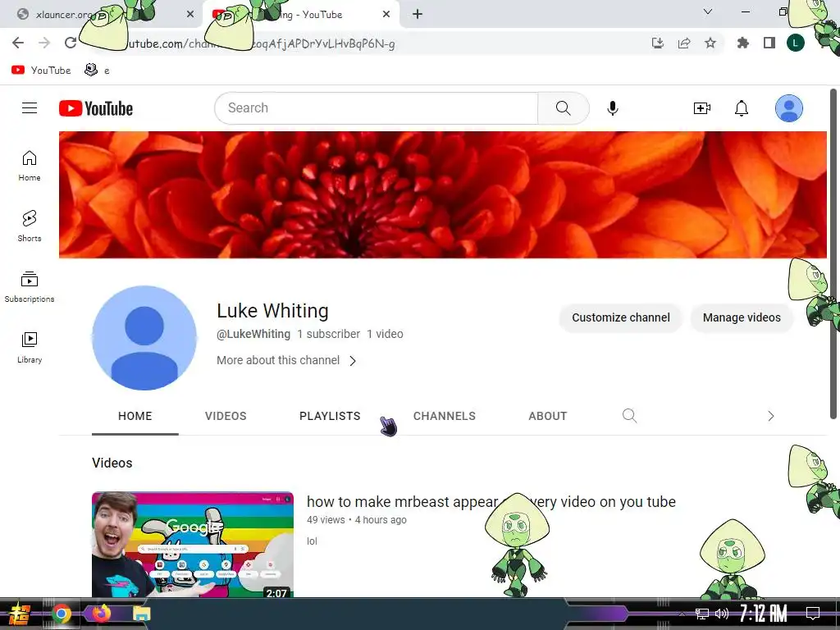Open a new browser tab

click(x=418, y=15)
